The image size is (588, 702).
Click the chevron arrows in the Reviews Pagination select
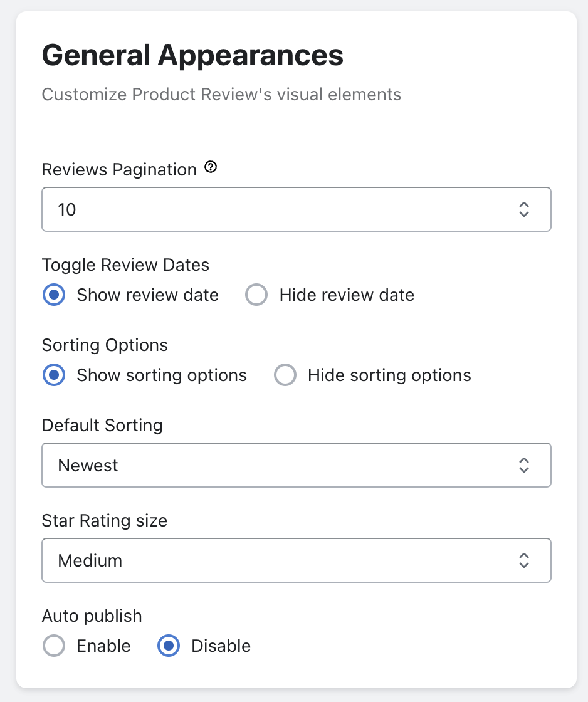tap(523, 209)
